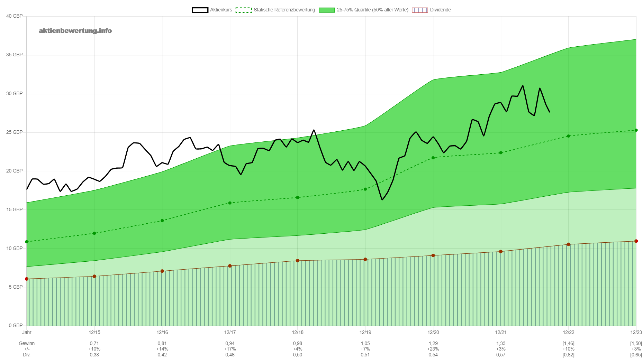This screenshot has width=643, height=364.
Task: Click Gewinn value 1,05
Action: [x=365, y=343]
